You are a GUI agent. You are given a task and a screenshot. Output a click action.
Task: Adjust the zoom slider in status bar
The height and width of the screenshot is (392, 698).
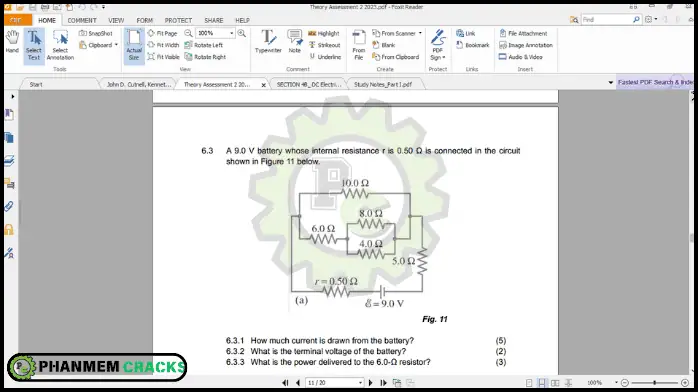654,383
